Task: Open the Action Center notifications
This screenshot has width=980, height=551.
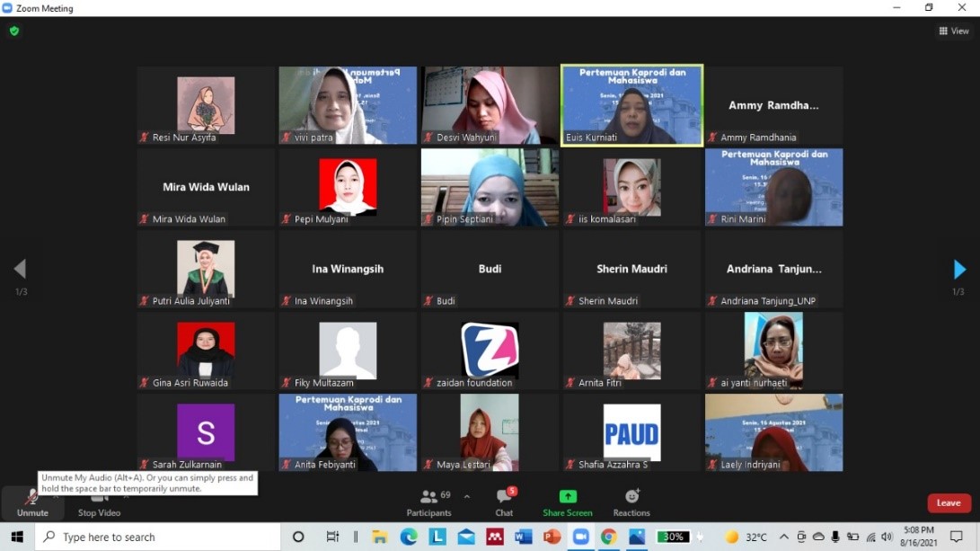Action: point(957,537)
